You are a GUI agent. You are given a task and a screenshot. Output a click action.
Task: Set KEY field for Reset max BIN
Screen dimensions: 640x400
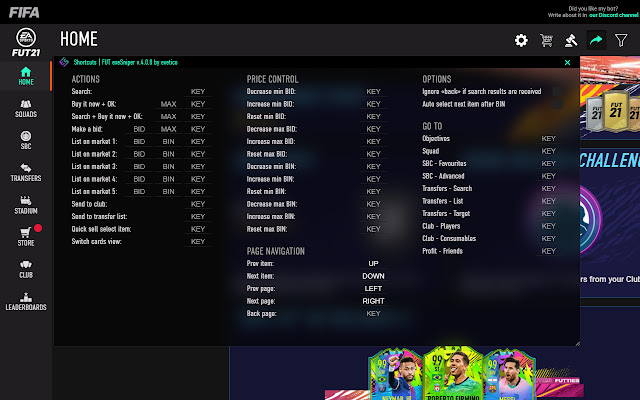[373, 229]
